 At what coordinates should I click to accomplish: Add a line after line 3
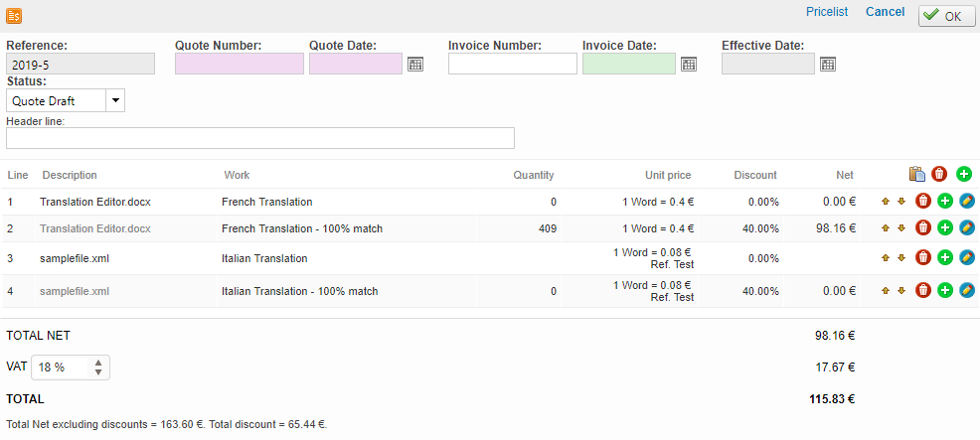[945, 258]
